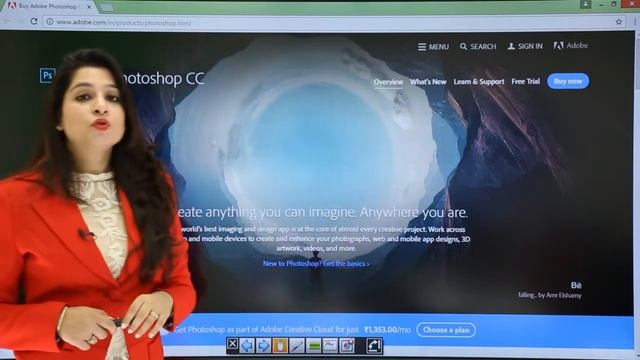
Task: Click the blue right arrow in annotation toolbar
Action: tap(264, 346)
